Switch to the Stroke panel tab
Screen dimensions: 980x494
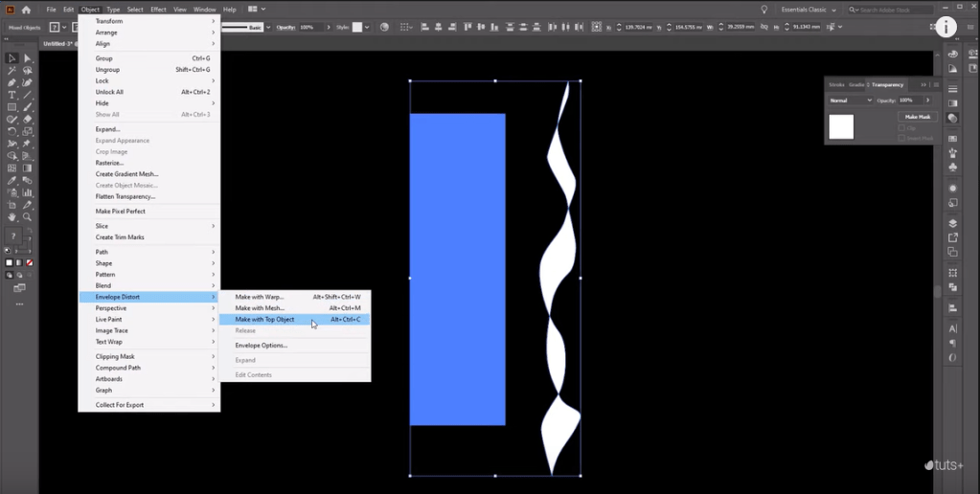coord(836,85)
